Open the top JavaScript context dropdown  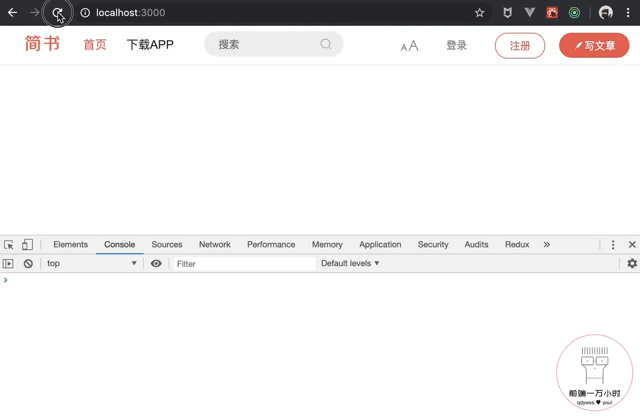pyautogui.click(x=91, y=263)
